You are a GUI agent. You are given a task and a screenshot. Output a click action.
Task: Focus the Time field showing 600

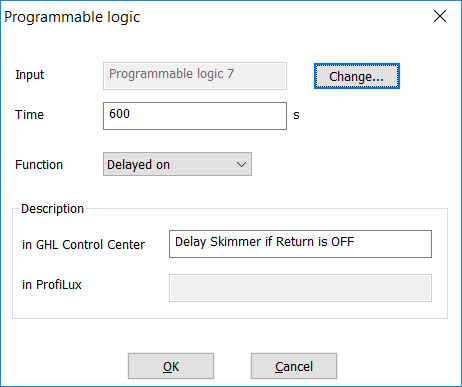195,116
